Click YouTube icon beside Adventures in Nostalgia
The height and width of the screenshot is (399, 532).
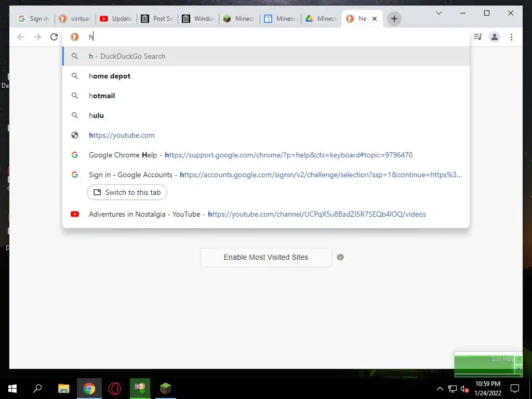point(75,214)
